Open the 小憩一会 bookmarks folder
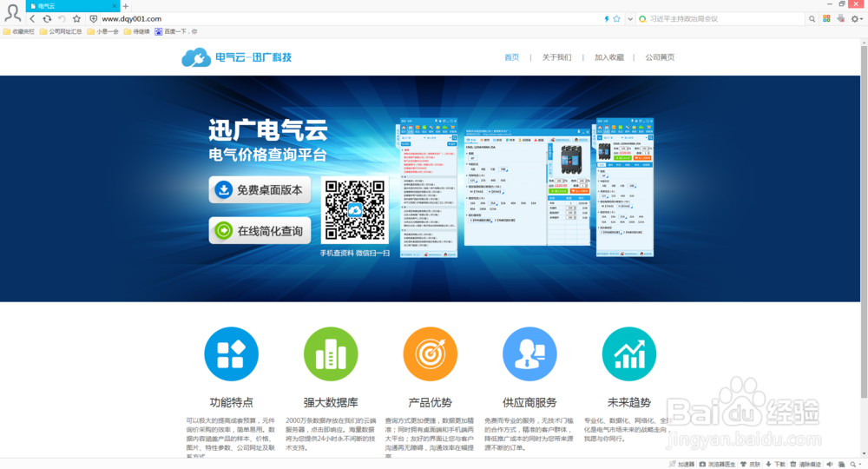The image size is (868, 469). (103, 31)
